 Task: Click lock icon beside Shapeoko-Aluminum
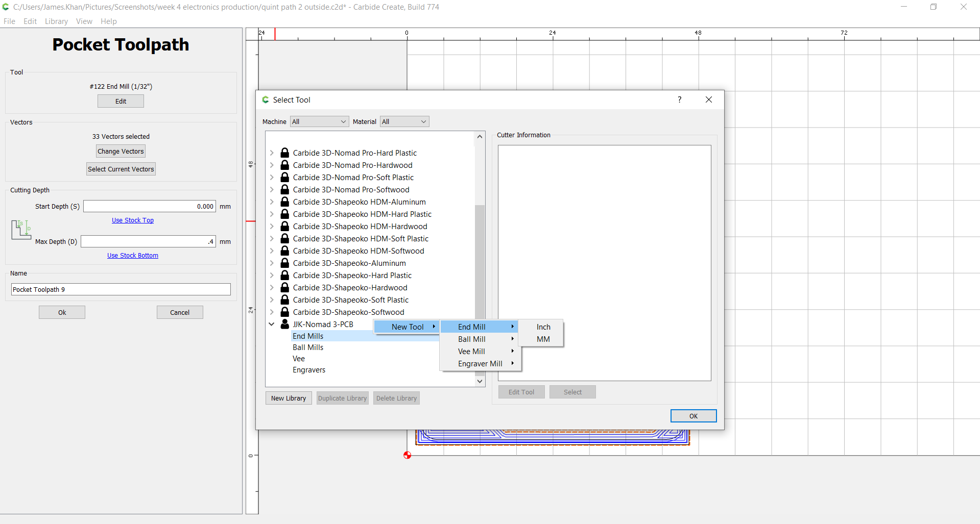pos(285,263)
